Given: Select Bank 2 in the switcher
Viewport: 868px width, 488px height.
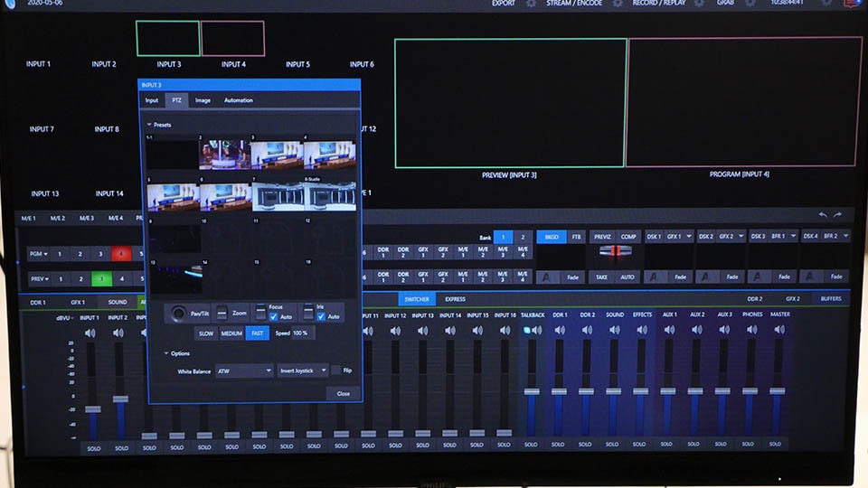Looking at the screenshot, I should coord(523,238).
